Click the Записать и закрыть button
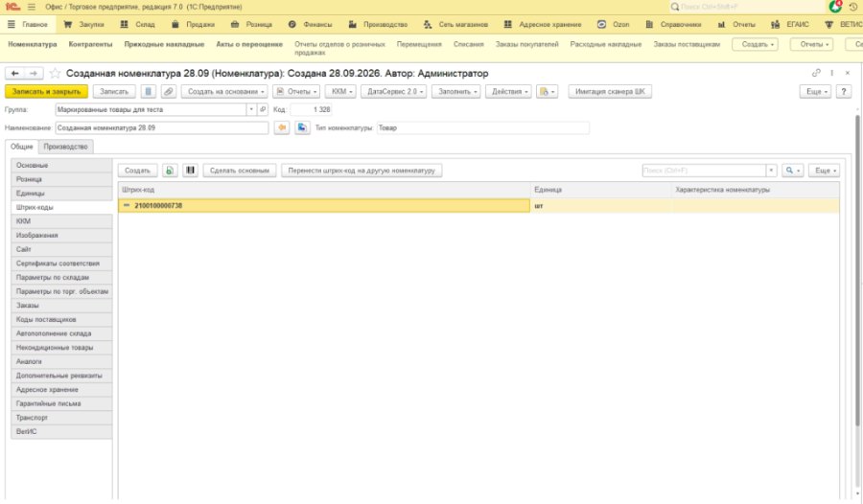Viewport: 863px width, 504px height. (x=46, y=91)
